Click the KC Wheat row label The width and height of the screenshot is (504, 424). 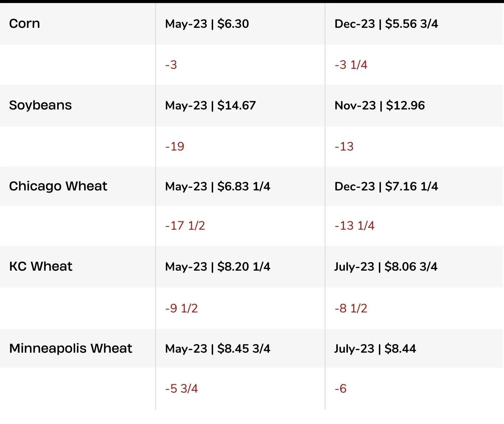coord(41,266)
